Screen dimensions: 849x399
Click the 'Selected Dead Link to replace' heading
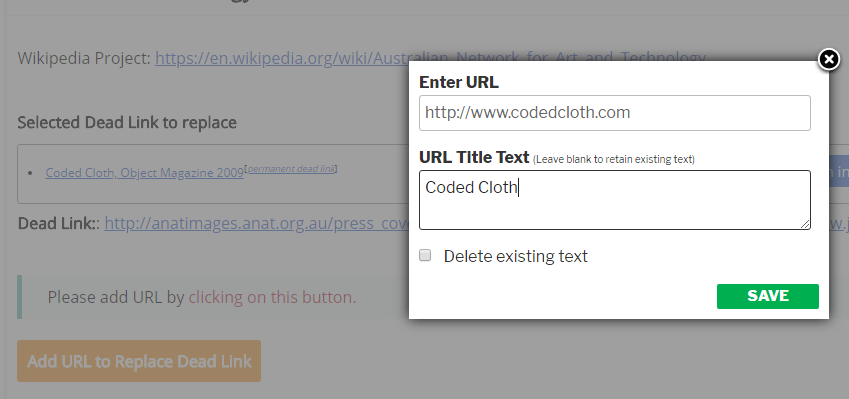point(127,122)
